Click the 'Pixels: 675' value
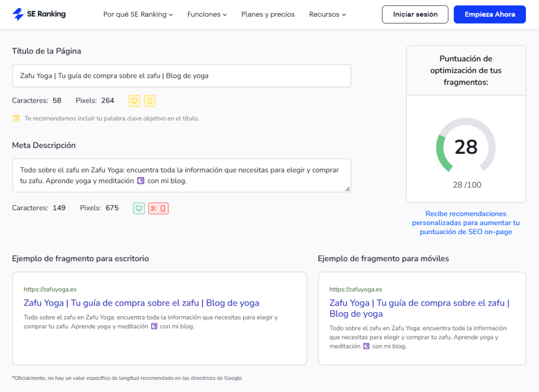 pyautogui.click(x=99, y=208)
